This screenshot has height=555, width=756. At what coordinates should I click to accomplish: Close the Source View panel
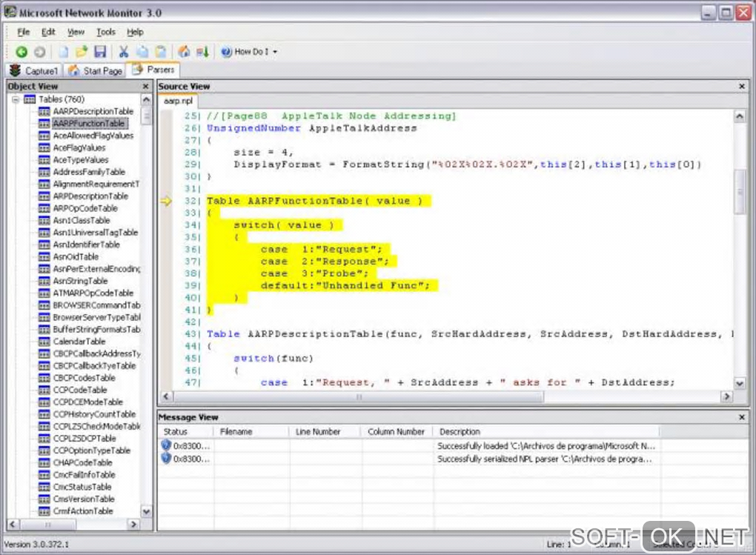coord(742,87)
